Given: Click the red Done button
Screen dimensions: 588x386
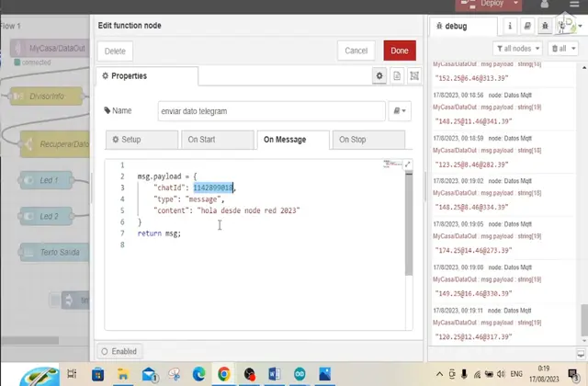Looking at the screenshot, I should click(x=400, y=51).
